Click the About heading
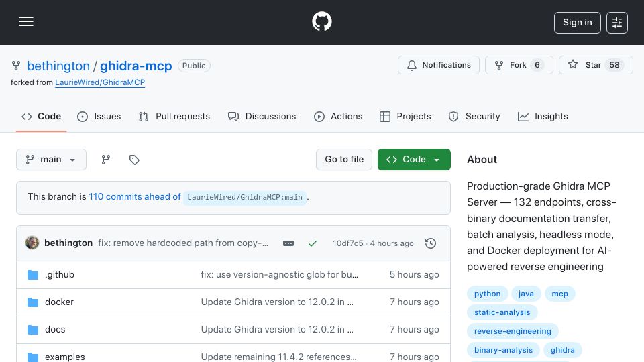The height and width of the screenshot is (362, 644). click(x=482, y=160)
